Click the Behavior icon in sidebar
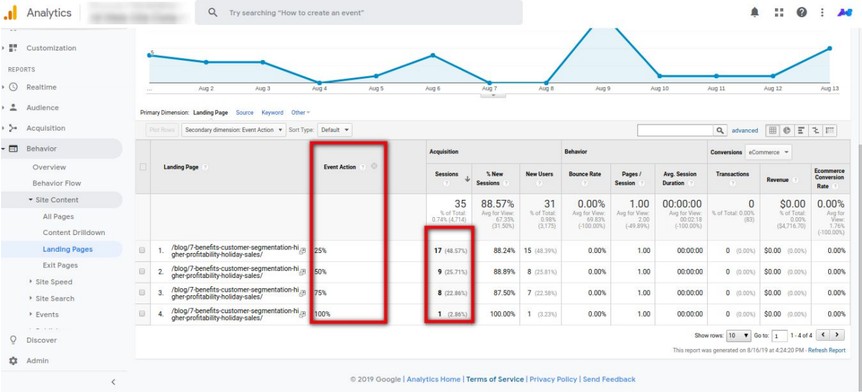 click(x=14, y=148)
